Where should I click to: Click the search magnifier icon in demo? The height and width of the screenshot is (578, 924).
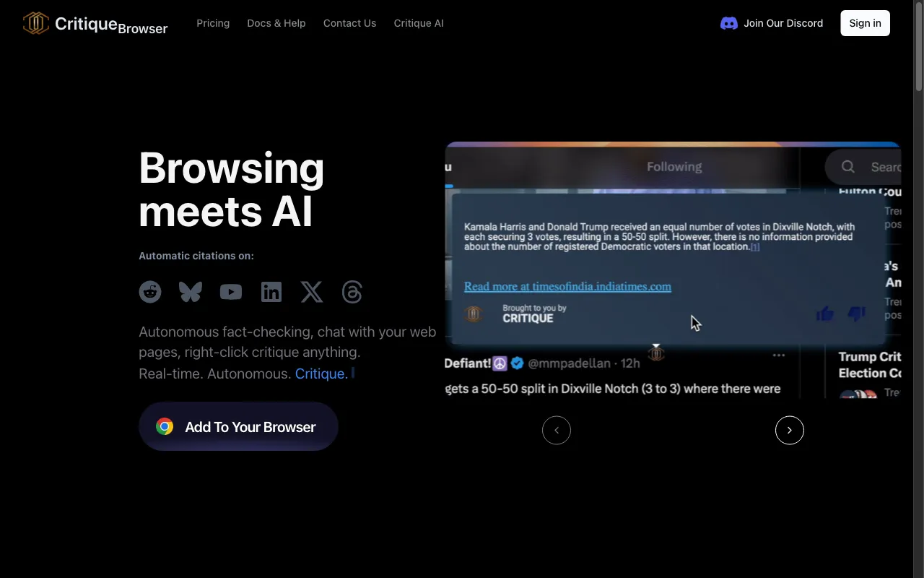tap(848, 167)
